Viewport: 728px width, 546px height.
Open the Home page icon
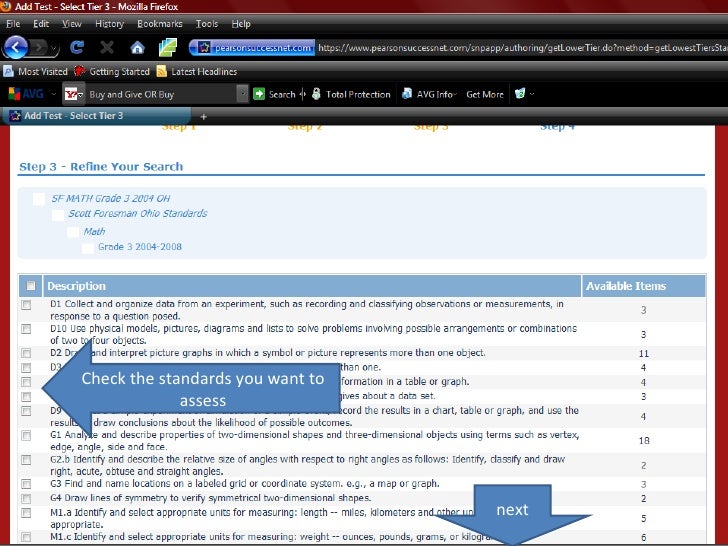tap(137, 47)
